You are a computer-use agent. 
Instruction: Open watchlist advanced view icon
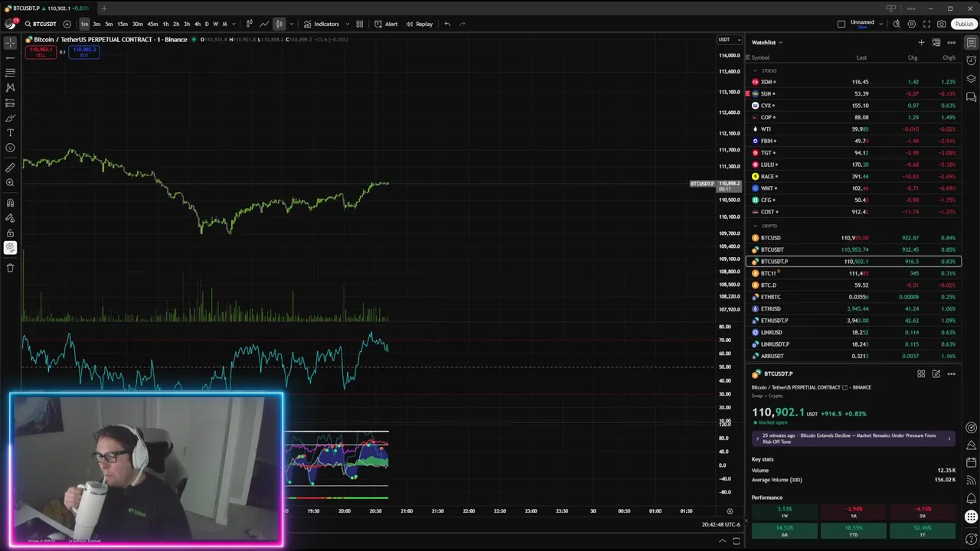tap(936, 42)
